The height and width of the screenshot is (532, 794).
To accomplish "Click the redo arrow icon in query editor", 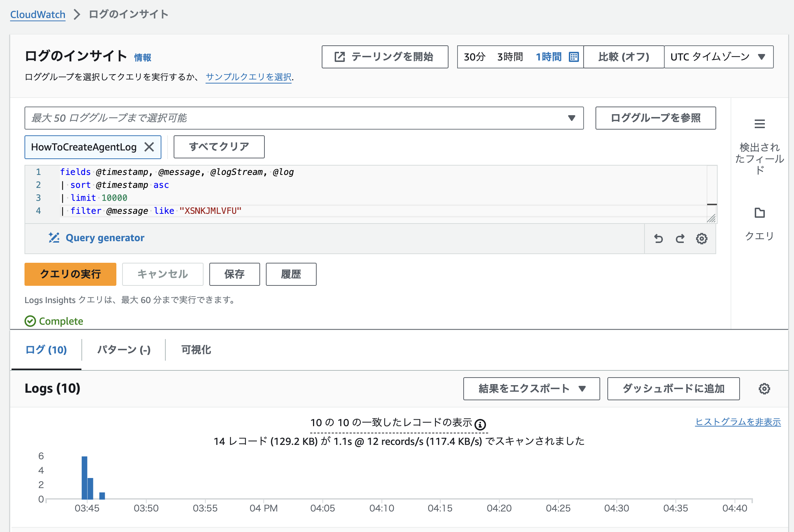I will tap(680, 239).
